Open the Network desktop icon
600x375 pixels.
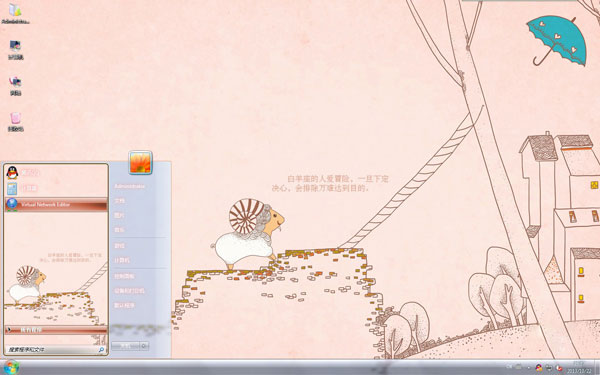[x=15, y=86]
